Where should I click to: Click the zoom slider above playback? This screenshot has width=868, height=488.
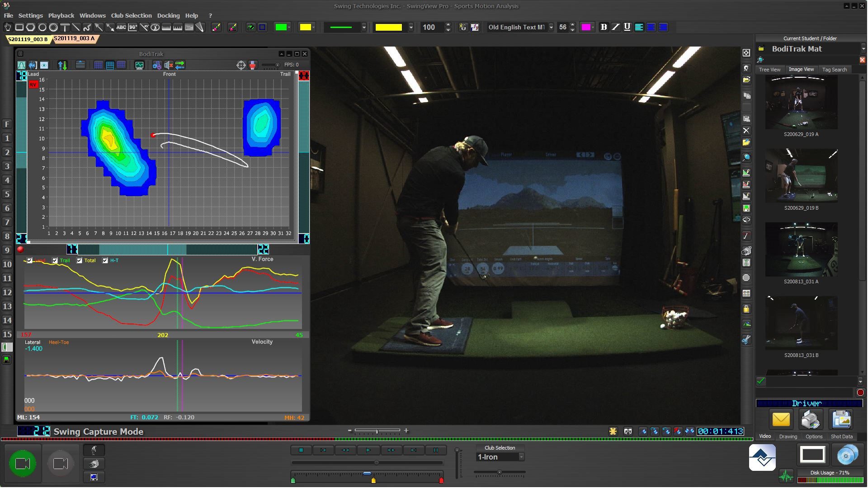[x=377, y=431]
